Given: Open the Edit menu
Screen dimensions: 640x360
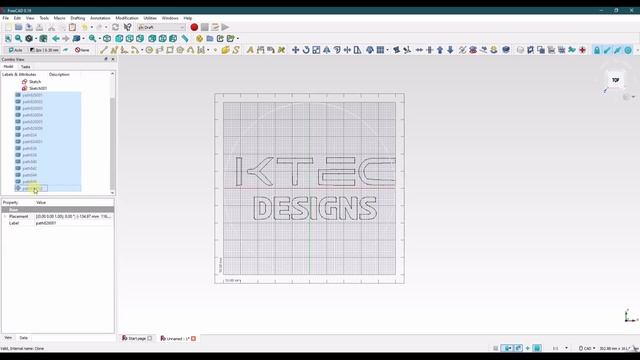Looking at the screenshot, I should (17, 18).
